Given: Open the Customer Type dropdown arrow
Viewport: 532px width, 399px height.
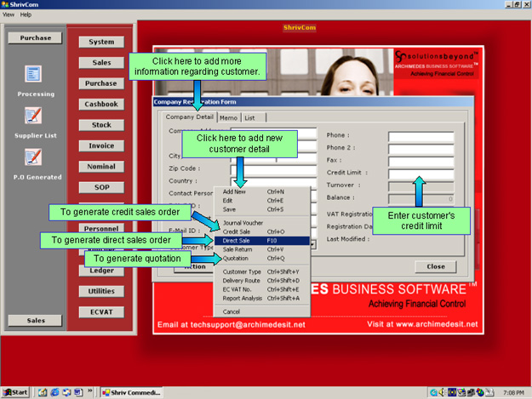Looking at the screenshot, I should pos(313,245).
